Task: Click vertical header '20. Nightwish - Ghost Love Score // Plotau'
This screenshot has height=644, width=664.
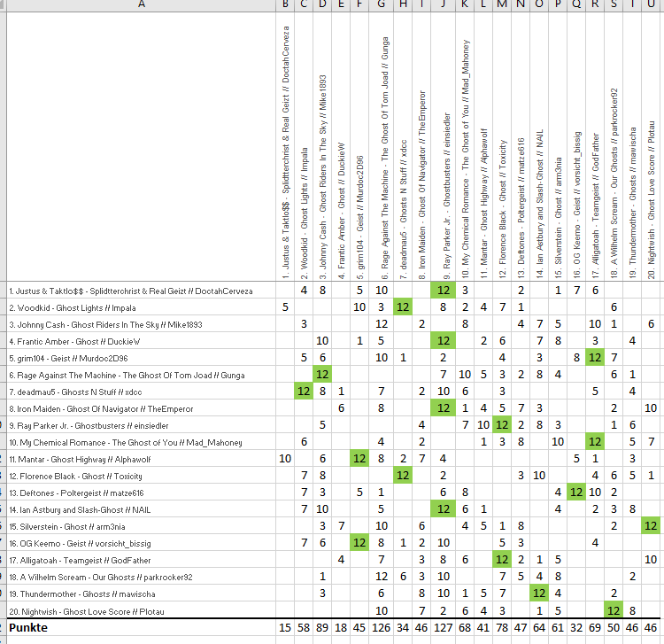Action: (652, 200)
